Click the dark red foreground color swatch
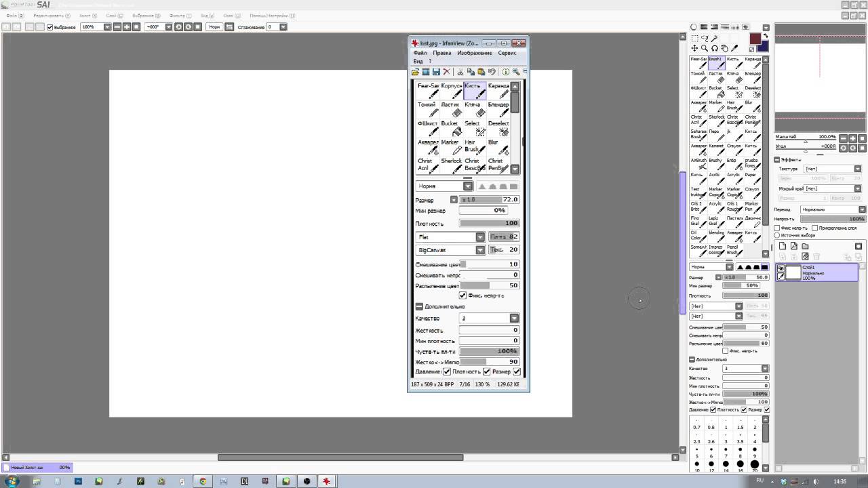 (x=755, y=39)
